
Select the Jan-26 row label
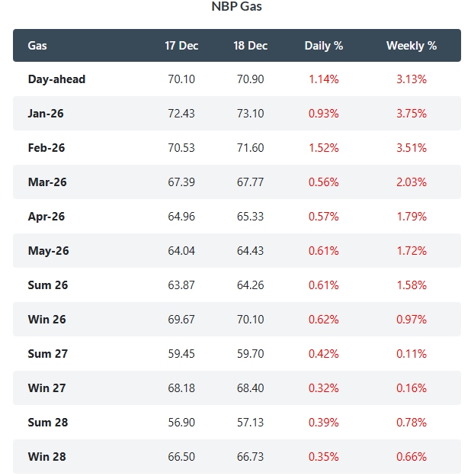(x=46, y=114)
